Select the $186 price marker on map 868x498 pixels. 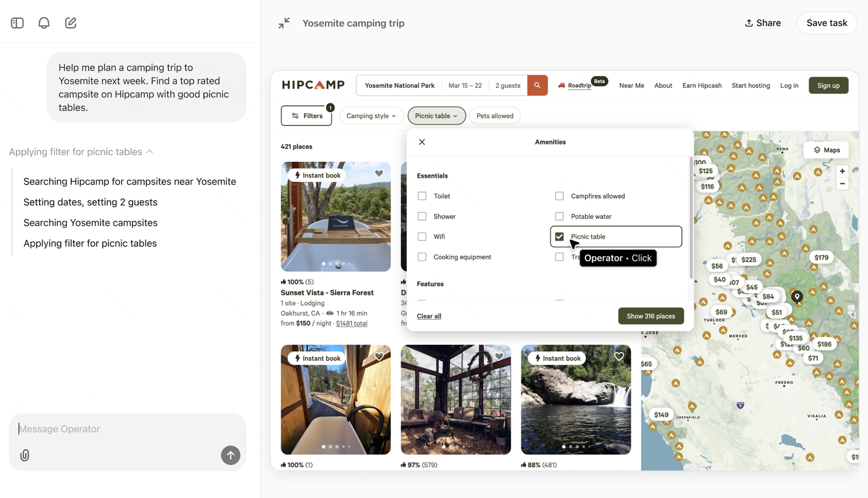click(824, 344)
